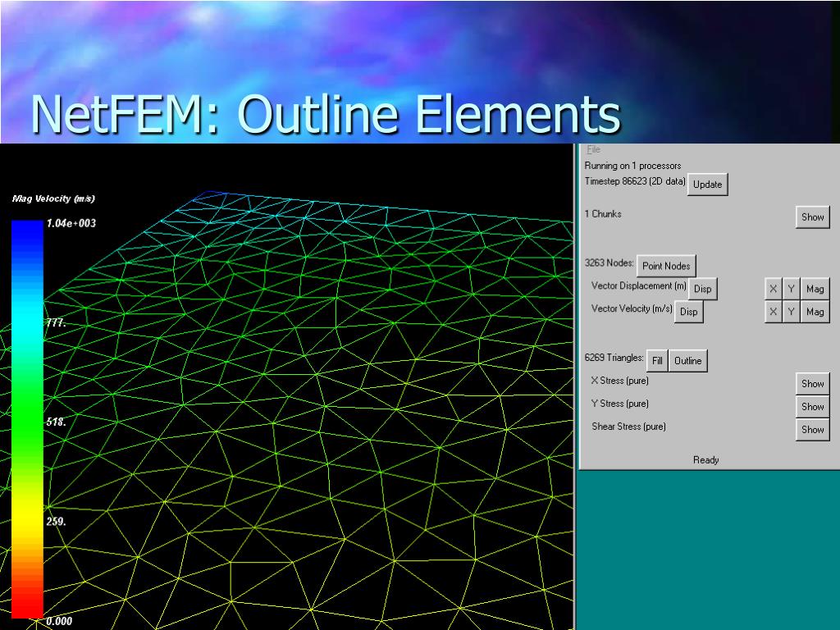Viewport: 840px width, 630px height.
Task: Show Shear Stress (pure) field
Action: click(812, 430)
